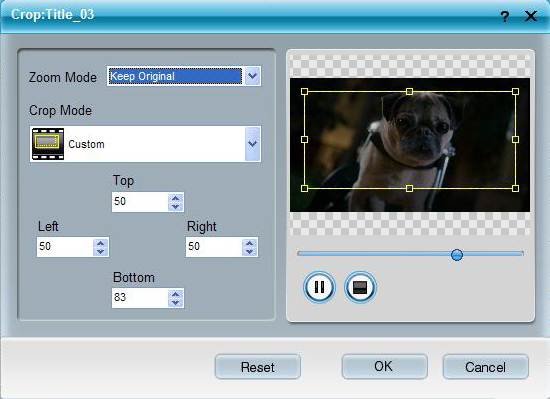Select the middle-right crop frame handle
Viewport: 550px width, 399px height.
tap(515, 140)
